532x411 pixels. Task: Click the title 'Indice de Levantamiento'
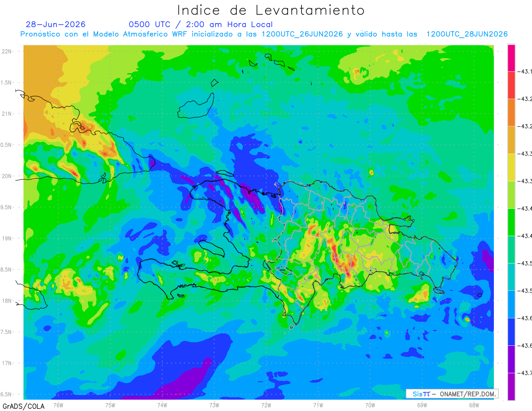[x=270, y=10]
